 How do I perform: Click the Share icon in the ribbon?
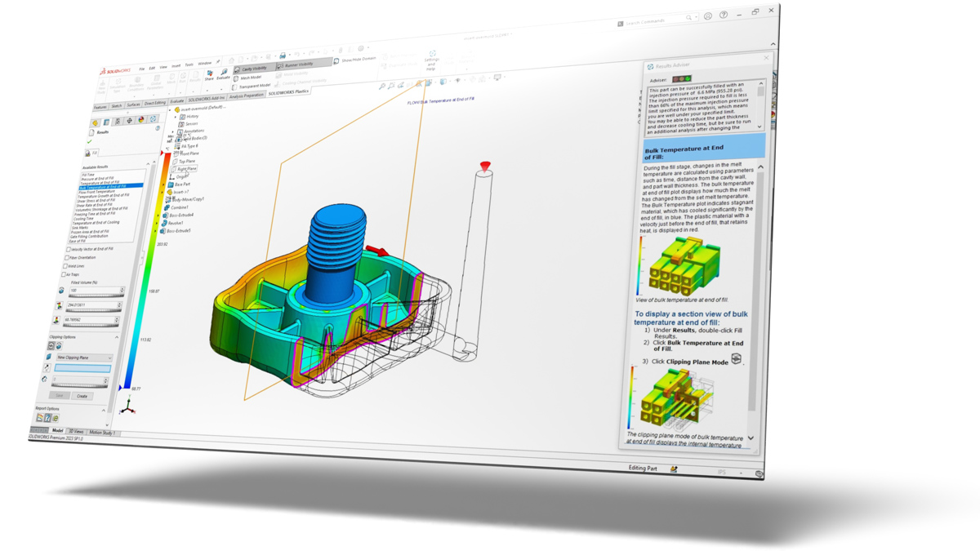[210, 73]
